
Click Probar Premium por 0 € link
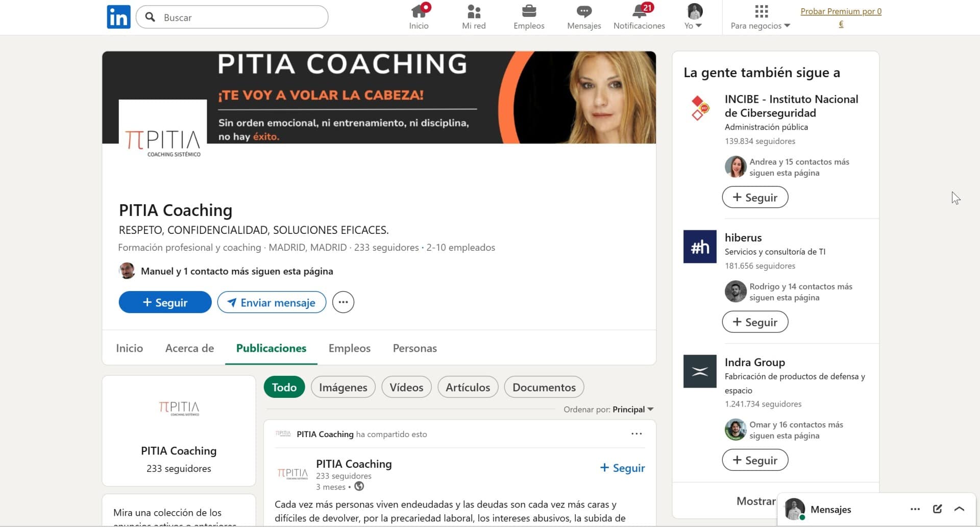click(841, 17)
